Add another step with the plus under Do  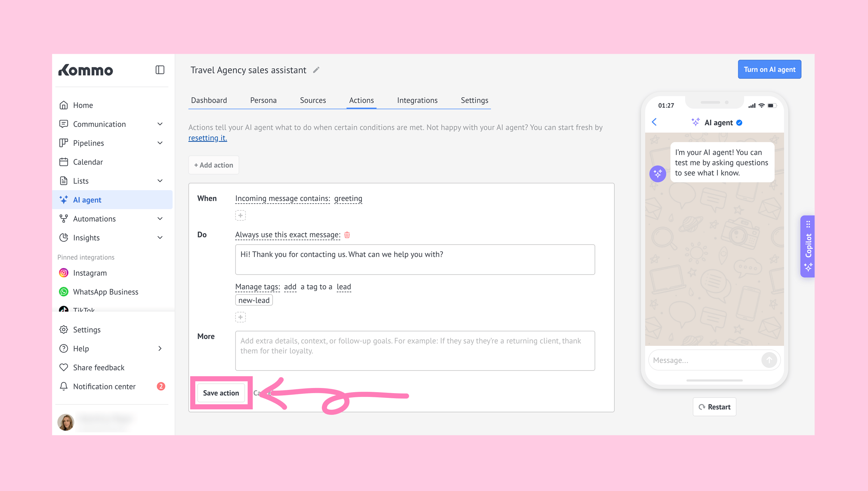pos(240,317)
